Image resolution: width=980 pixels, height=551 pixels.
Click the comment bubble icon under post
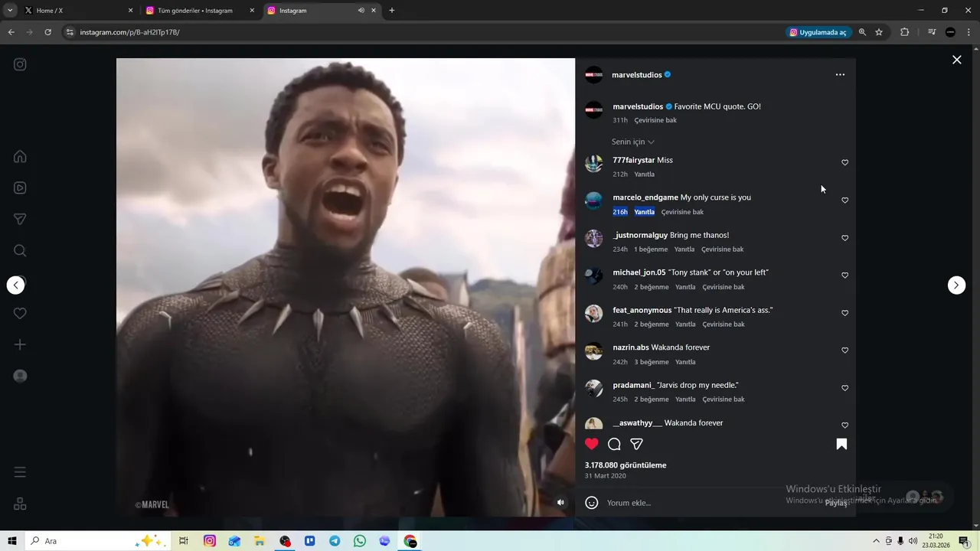coord(614,444)
